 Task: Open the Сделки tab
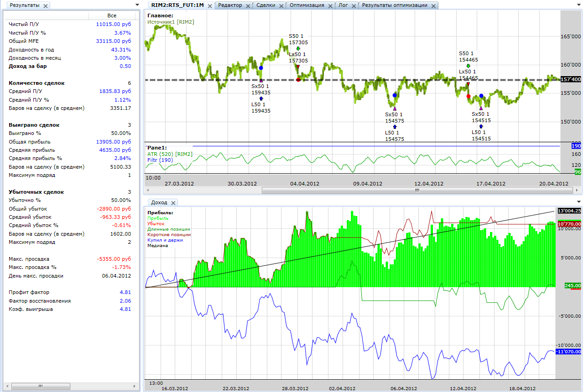(x=265, y=5)
